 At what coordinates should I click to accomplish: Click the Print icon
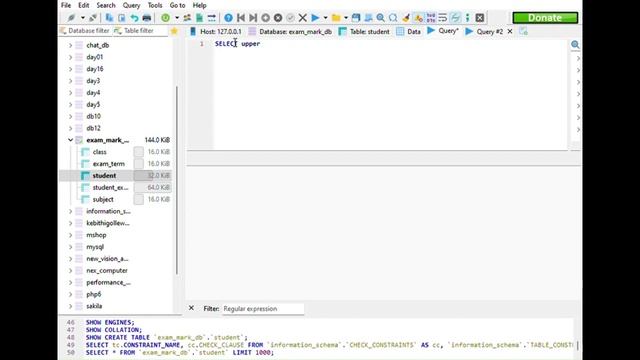147,18
